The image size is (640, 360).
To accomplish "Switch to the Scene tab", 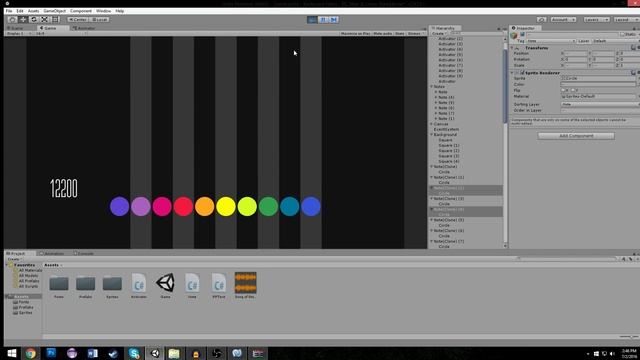I will point(16,28).
